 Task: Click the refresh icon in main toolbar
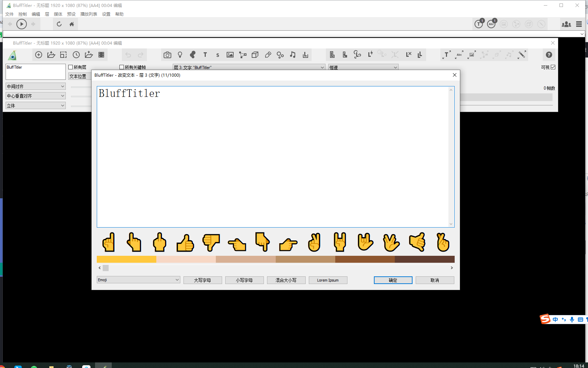(x=59, y=24)
